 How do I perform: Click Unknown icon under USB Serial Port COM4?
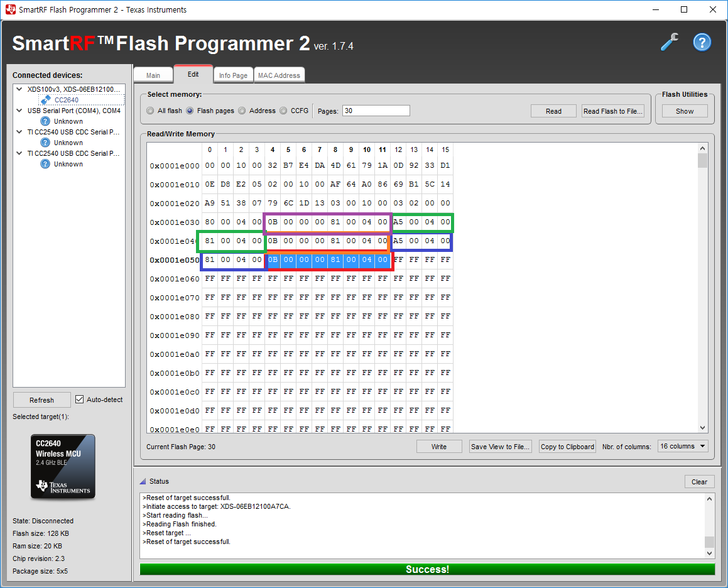click(x=45, y=121)
